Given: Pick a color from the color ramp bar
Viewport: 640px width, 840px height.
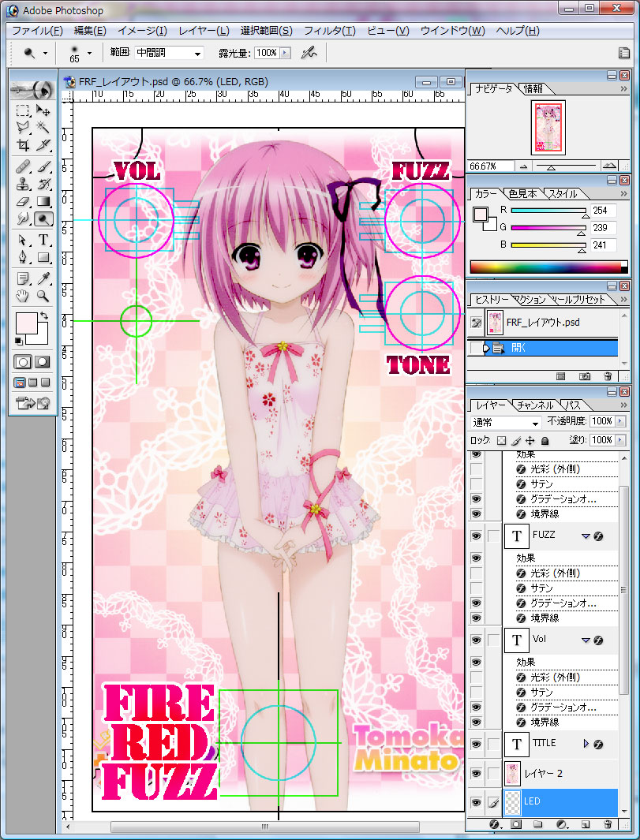Looking at the screenshot, I should (x=548, y=267).
